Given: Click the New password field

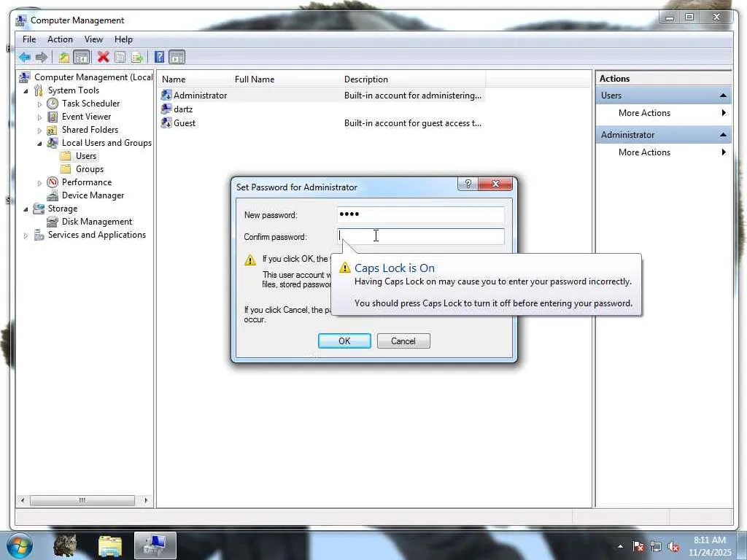Looking at the screenshot, I should click(x=421, y=215).
